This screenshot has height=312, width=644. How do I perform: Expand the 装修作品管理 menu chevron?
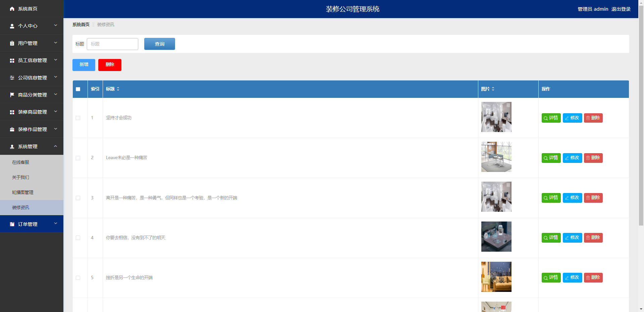point(56,129)
